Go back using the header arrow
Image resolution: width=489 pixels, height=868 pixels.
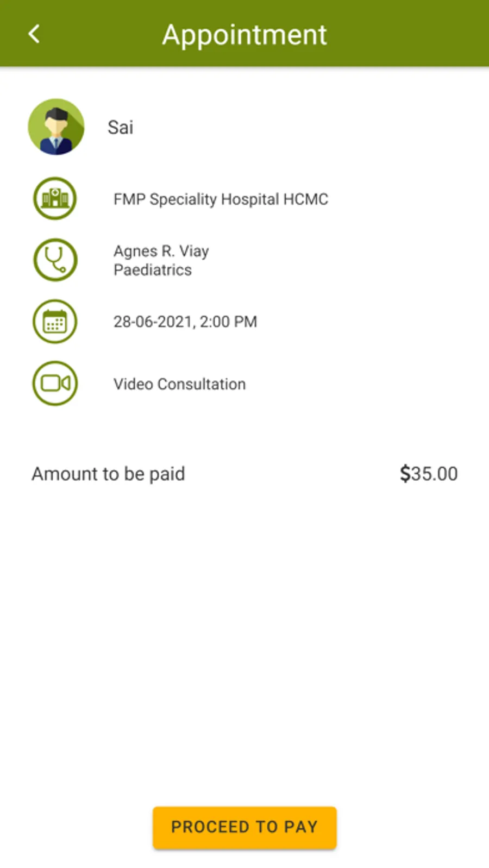tap(34, 34)
